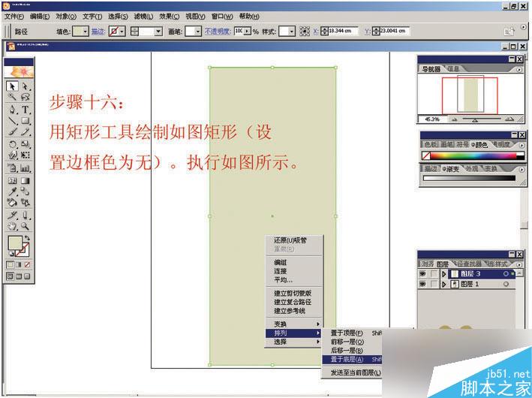Click the 描边 link in control bar
The image size is (532, 398).
point(98,32)
